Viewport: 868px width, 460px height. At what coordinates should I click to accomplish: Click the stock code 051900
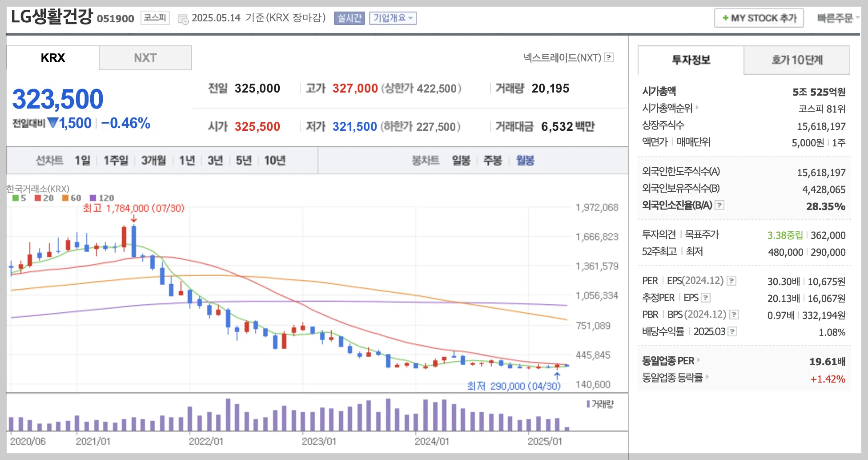click(x=116, y=19)
